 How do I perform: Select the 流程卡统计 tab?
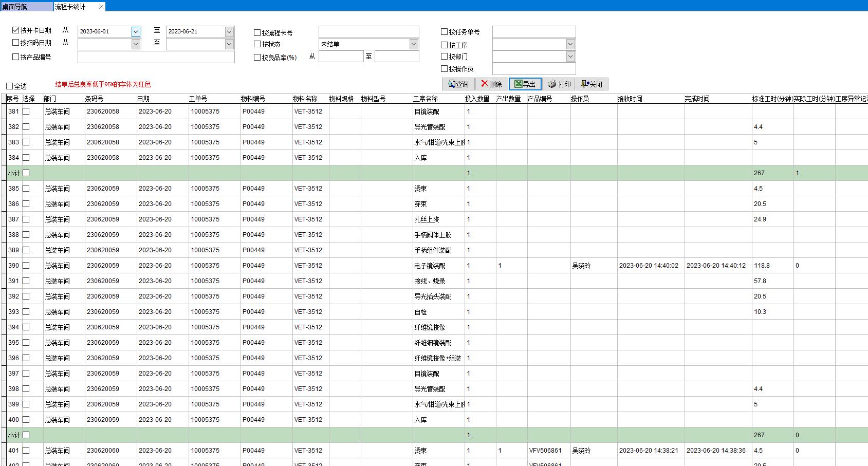click(x=72, y=7)
